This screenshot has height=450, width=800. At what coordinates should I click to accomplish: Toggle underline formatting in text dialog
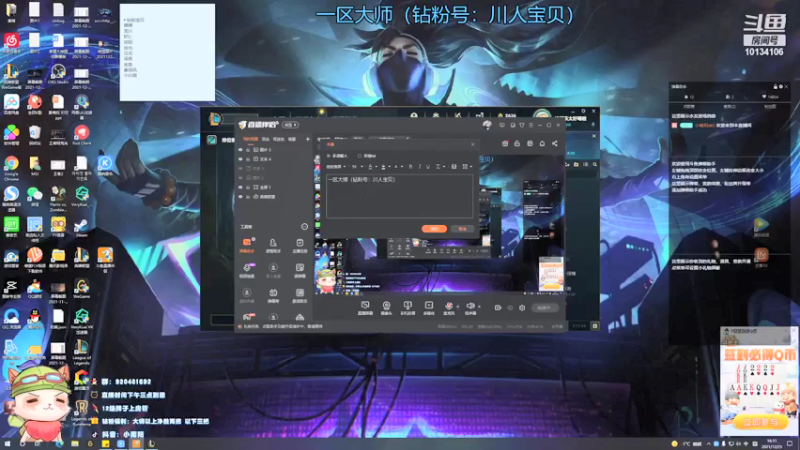point(428,166)
